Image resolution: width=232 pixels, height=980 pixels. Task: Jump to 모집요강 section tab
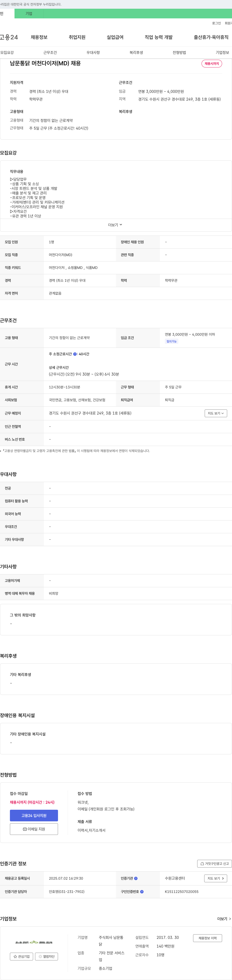7,52
